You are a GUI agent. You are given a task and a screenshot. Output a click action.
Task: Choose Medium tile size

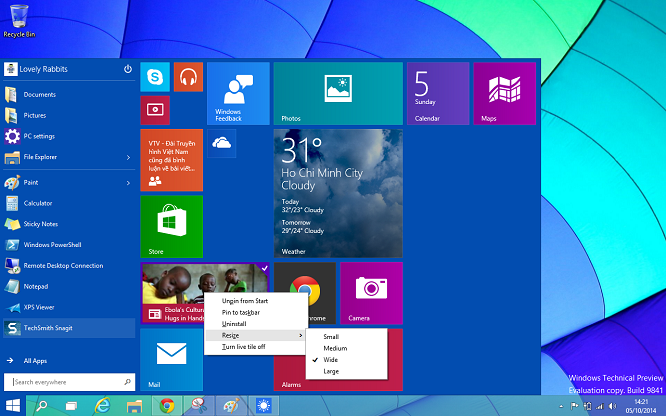[x=347, y=348]
